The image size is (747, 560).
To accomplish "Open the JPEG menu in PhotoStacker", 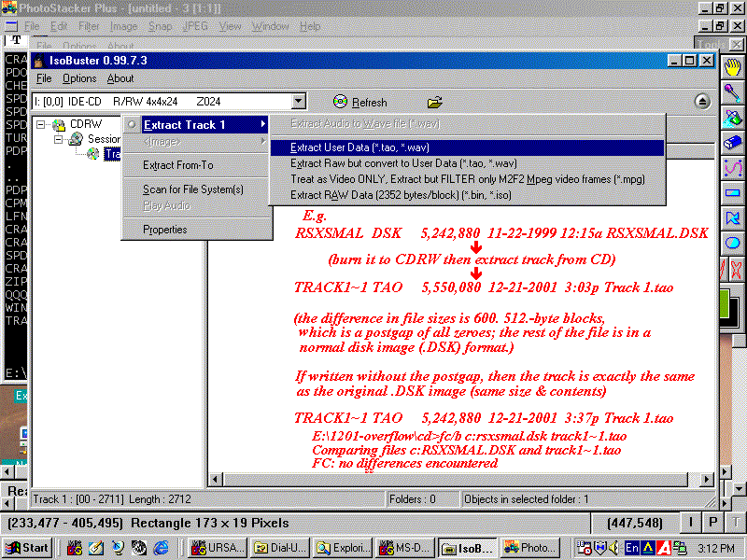I will click(x=195, y=26).
